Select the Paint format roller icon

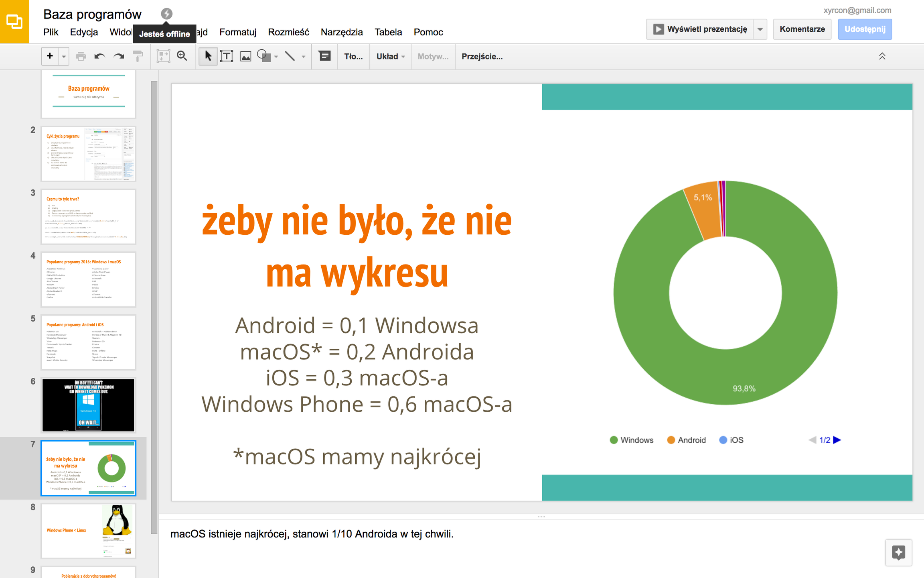(138, 56)
